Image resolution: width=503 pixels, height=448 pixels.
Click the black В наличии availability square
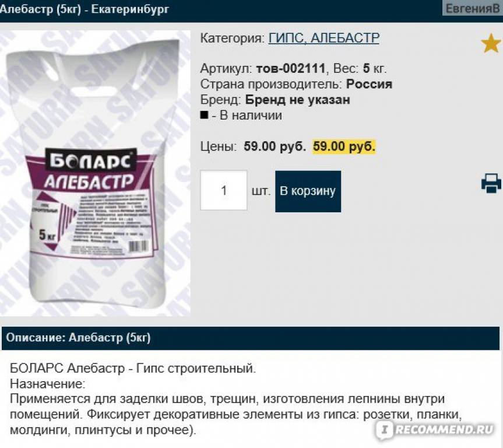click(x=204, y=115)
